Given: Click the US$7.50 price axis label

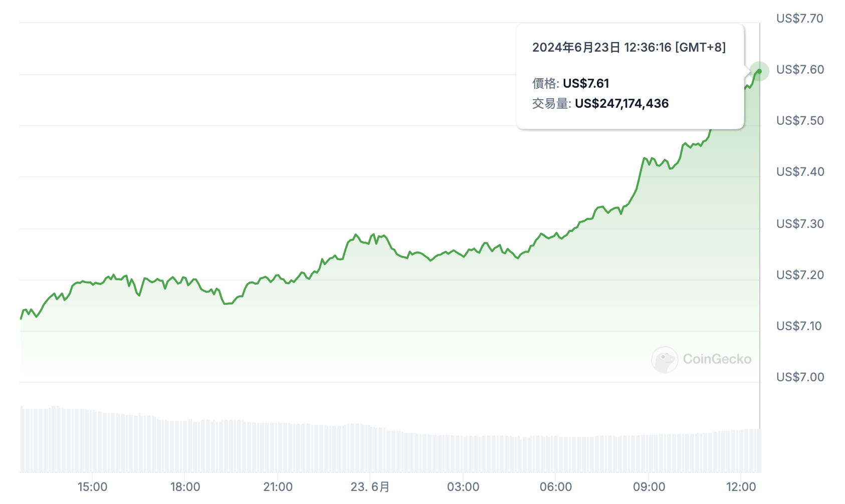Looking at the screenshot, I should 800,121.
